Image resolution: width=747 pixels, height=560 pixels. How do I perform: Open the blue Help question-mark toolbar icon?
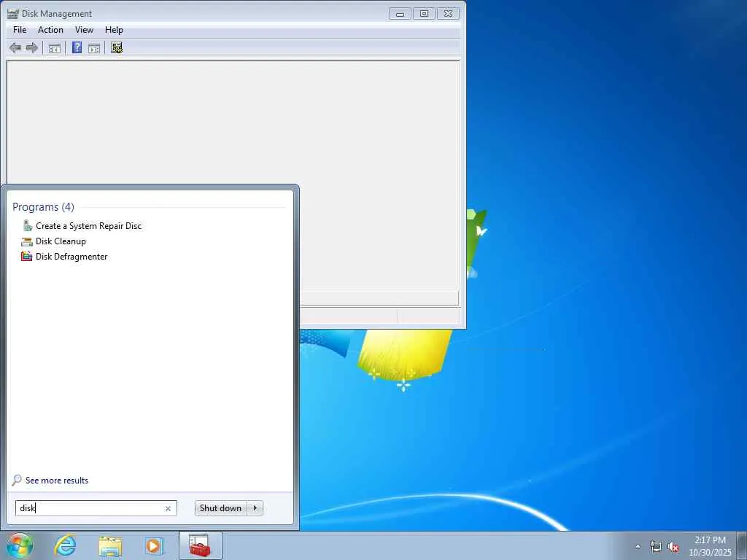point(77,47)
